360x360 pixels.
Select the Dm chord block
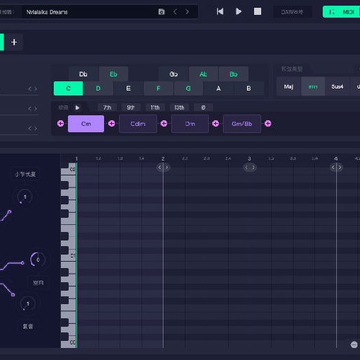pos(190,124)
